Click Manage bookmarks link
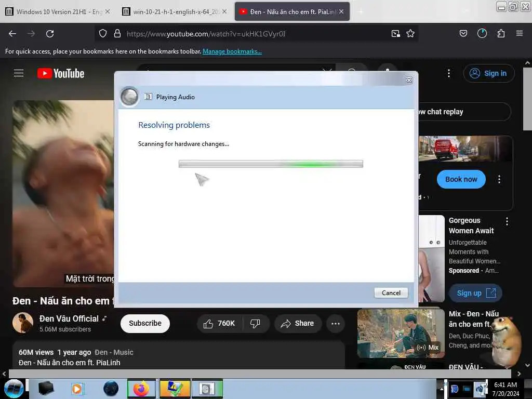This screenshot has width=532, height=399. point(232,51)
